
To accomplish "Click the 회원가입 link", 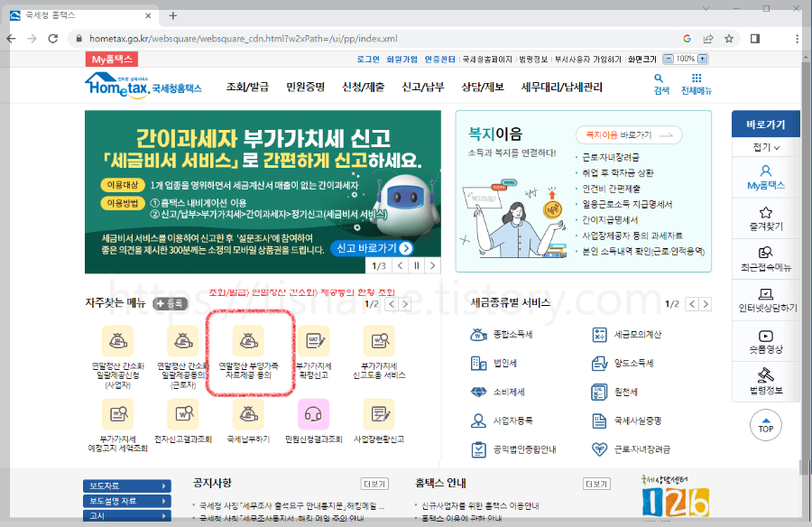I will pyautogui.click(x=401, y=59).
